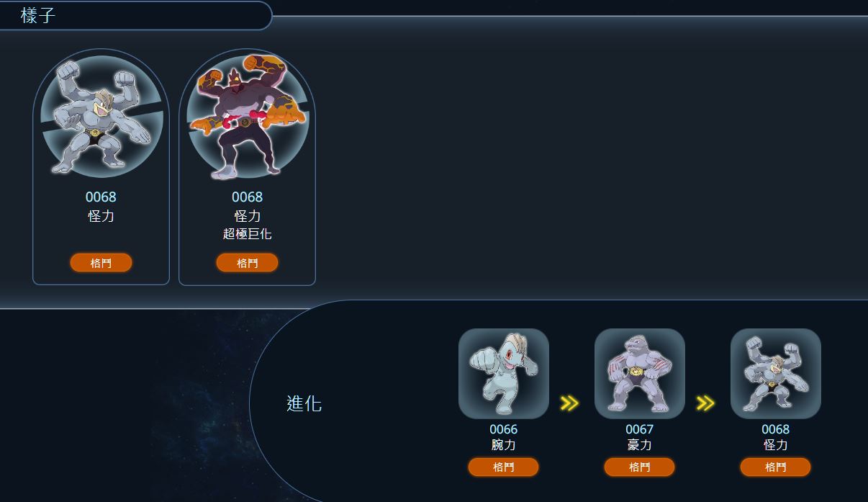Screen dimensions: 868x502
Task: Open the 0066 number link
Action: click(504, 430)
